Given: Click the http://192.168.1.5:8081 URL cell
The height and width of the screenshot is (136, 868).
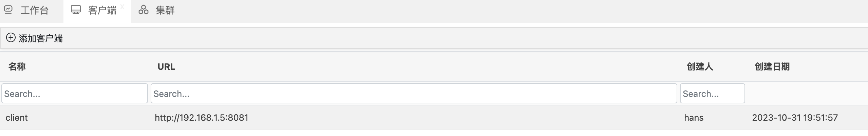Looking at the screenshot, I should click(202, 118).
